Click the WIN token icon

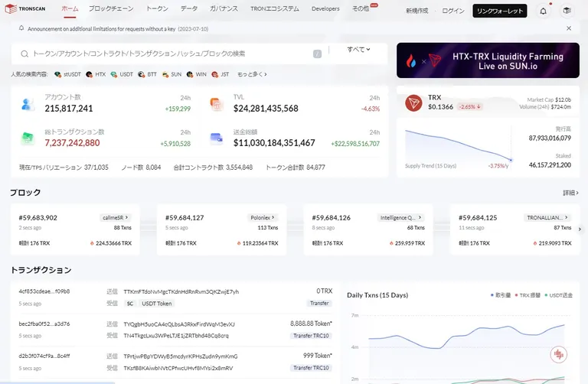click(x=189, y=74)
